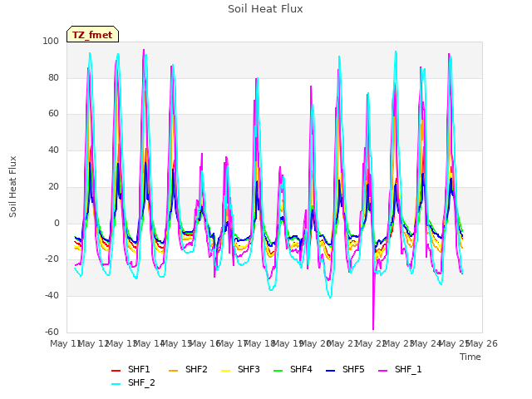
Task: Click the magenta SHF_1 legend swatch
Action: coord(382,371)
